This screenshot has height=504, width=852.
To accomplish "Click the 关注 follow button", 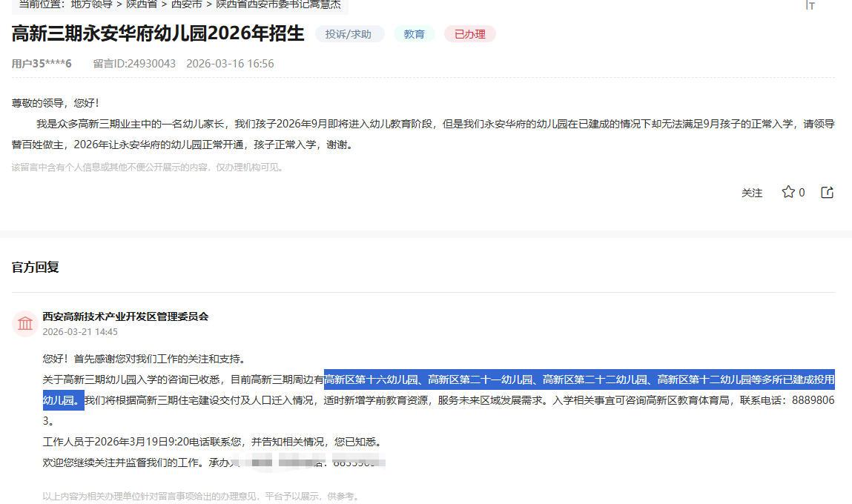I will click(x=753, y=193).
